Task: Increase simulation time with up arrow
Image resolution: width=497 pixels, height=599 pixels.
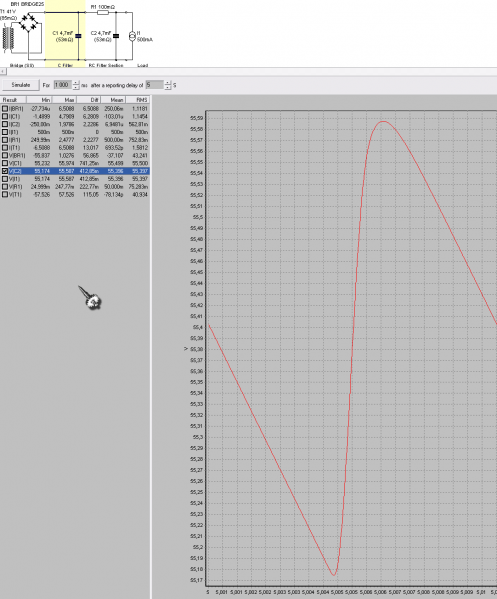Action: point(76,83)
